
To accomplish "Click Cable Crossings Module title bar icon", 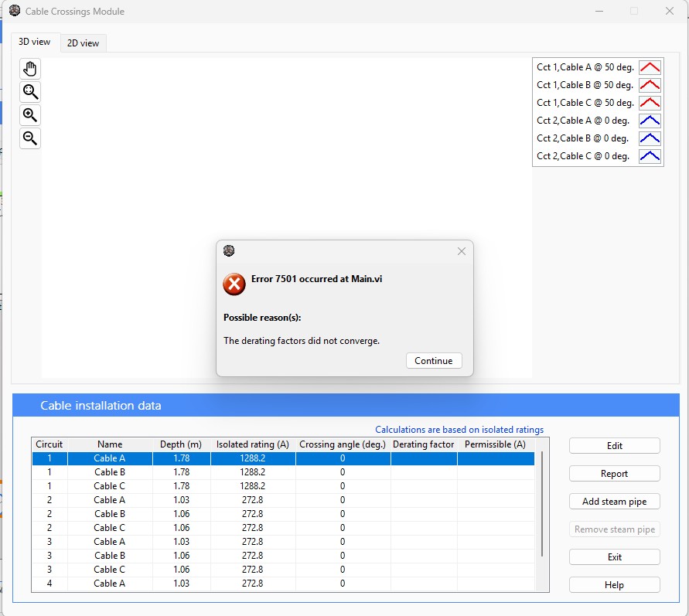I will (15, 11).
